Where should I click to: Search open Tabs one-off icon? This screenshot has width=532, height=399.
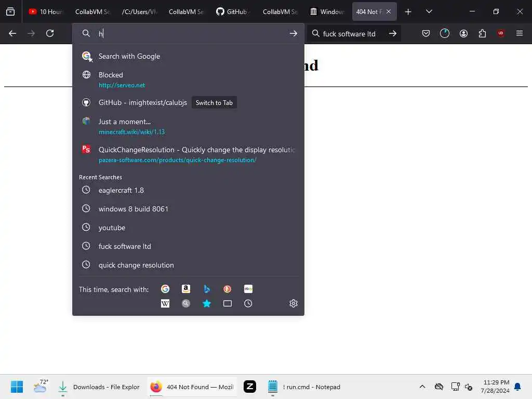(x=228, y=303)
